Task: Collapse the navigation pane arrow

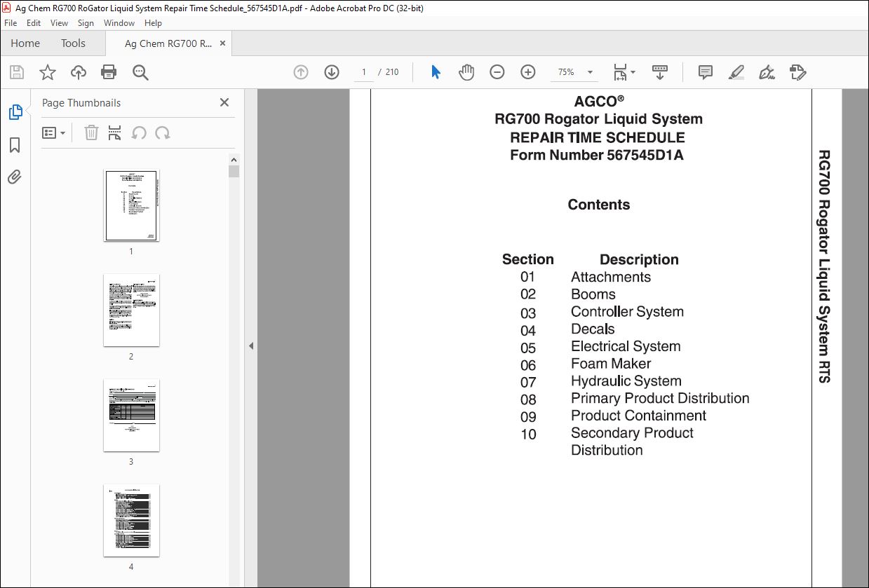Action: 250,346
